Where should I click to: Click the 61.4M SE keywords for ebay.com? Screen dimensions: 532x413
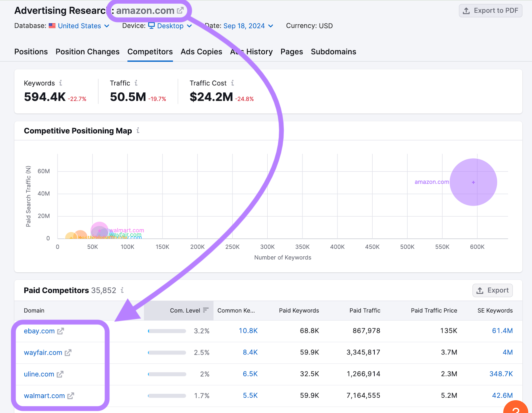pos(502,331)
